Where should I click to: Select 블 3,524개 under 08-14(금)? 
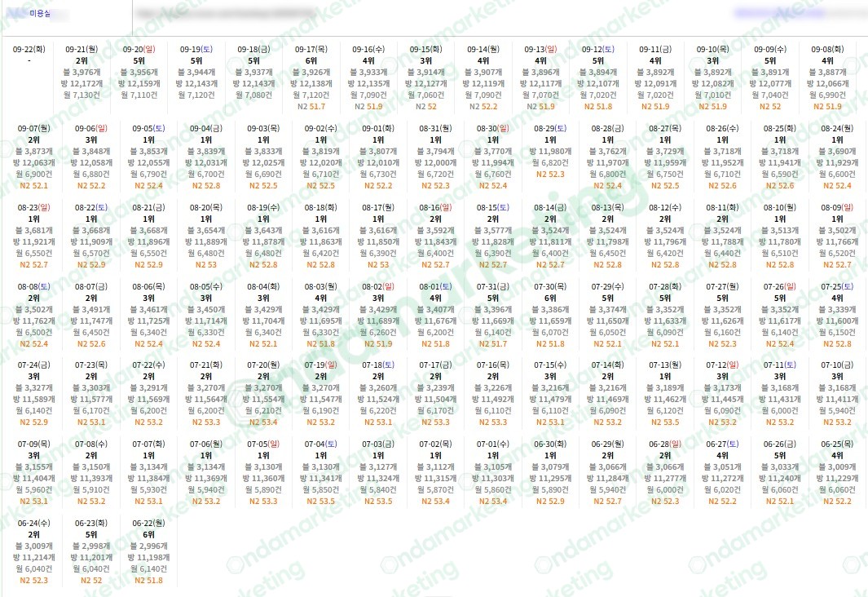[550, 230]
